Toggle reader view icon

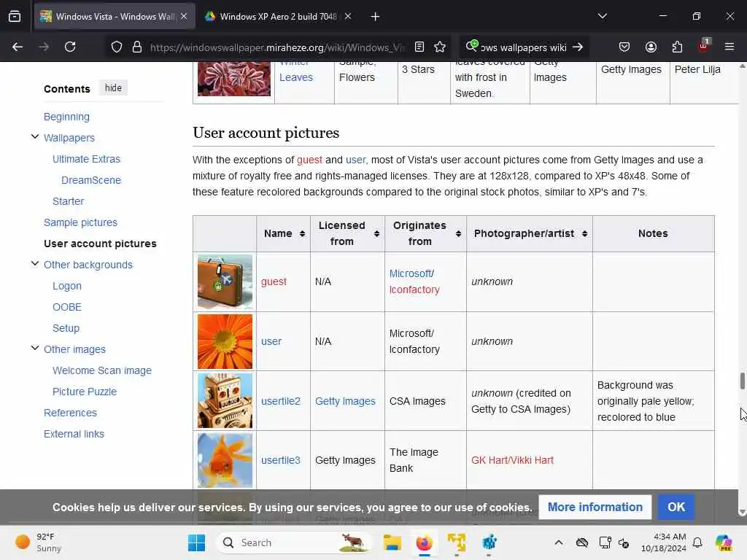419,47
